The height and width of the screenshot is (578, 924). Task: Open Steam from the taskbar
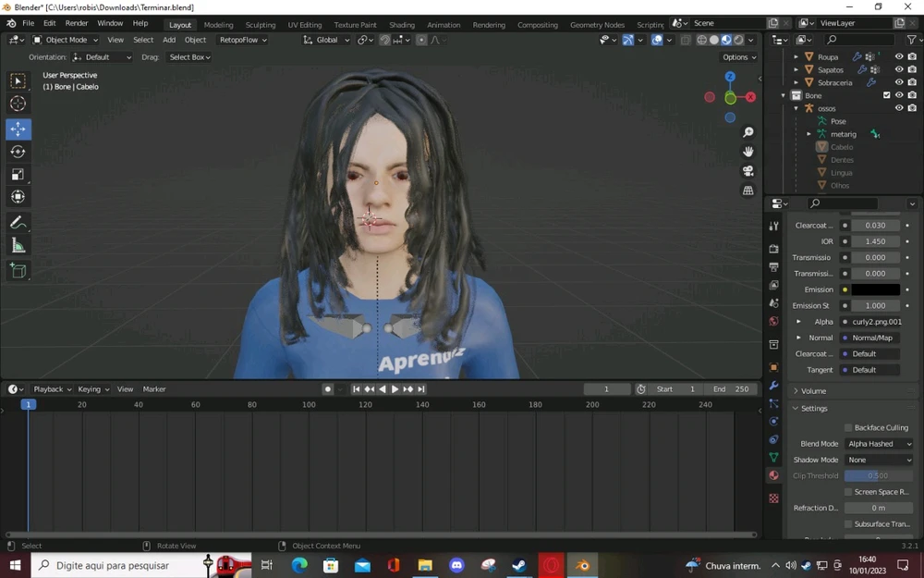click(520, 565)
